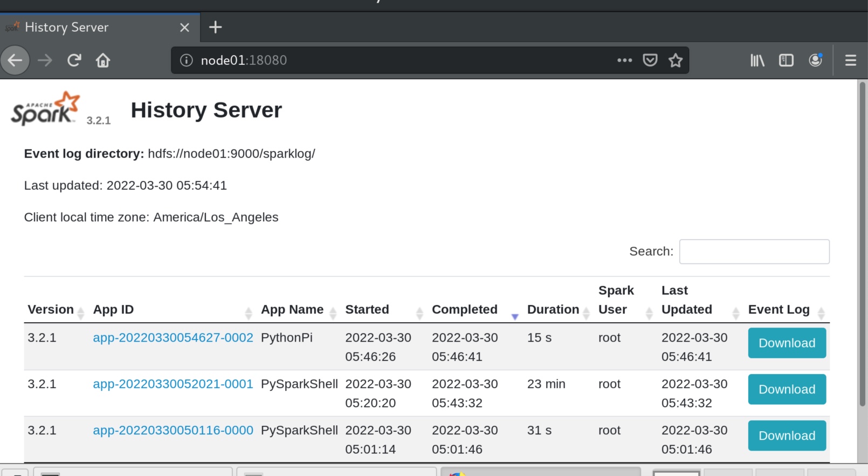This screenshot has height=476, width=868.
Task: Open the Library icon
Action: [757, 60]
